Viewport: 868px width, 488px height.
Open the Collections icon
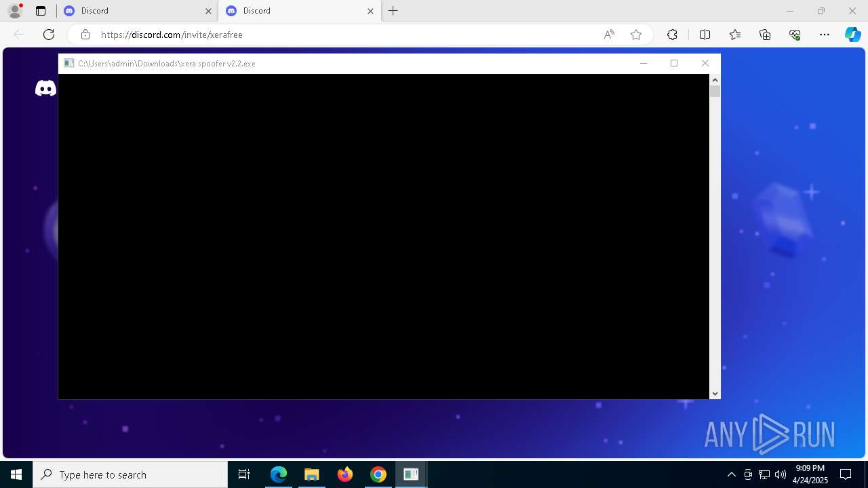tap(765, 35)
